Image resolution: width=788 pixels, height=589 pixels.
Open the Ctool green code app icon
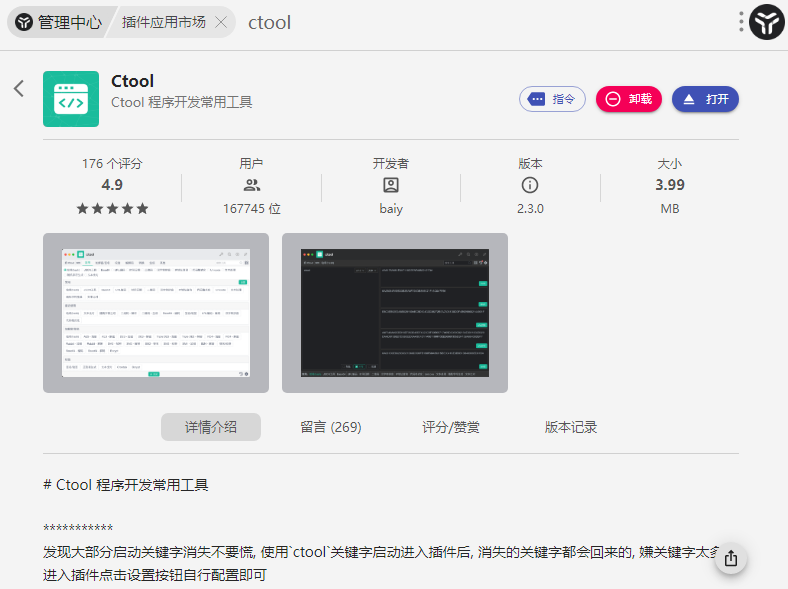tap(71, 99)
